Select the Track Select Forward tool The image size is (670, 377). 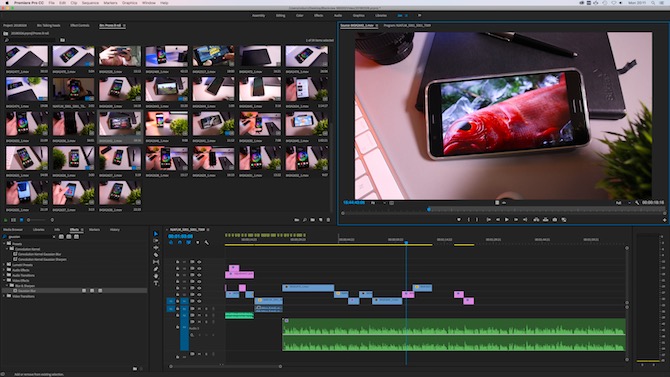click(156, 241)
